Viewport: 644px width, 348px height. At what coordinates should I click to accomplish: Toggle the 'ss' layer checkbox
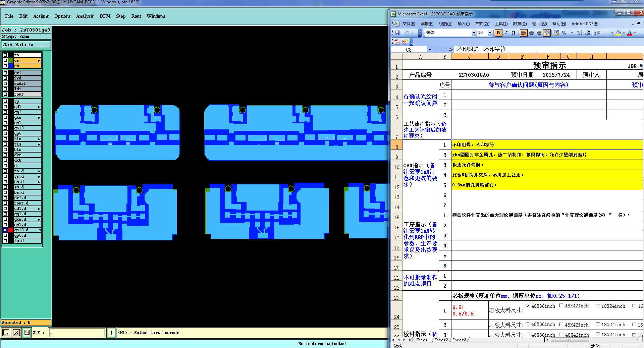click(5, 66)
